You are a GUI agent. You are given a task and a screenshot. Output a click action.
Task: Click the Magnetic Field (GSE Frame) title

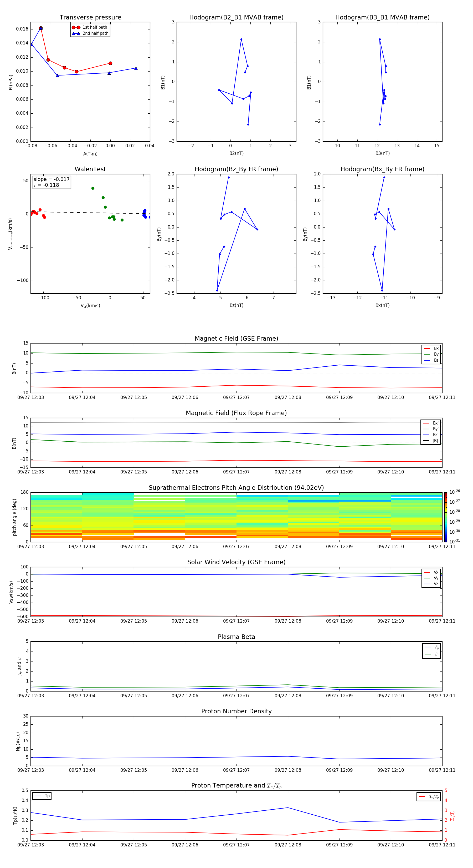(236, 338)
